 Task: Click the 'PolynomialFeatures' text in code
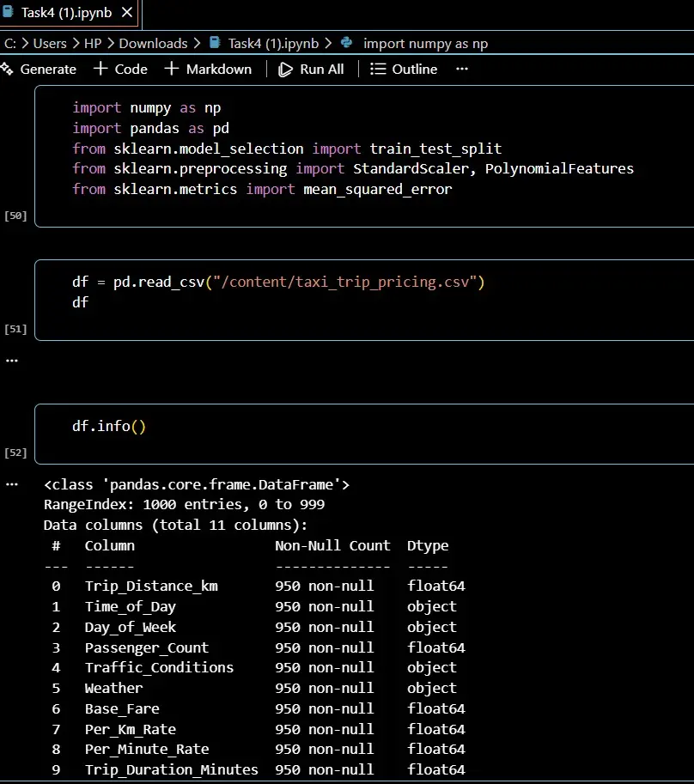point(559,168)
